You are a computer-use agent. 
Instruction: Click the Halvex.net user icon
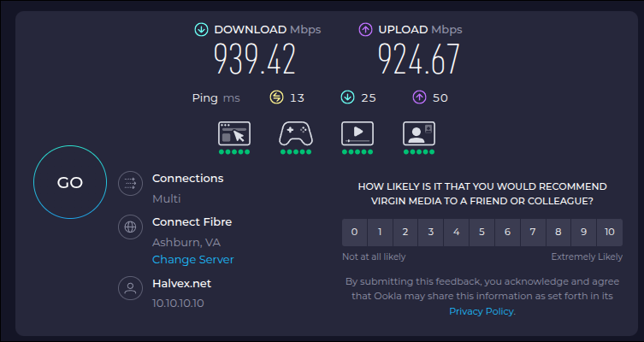coord(130,288)
